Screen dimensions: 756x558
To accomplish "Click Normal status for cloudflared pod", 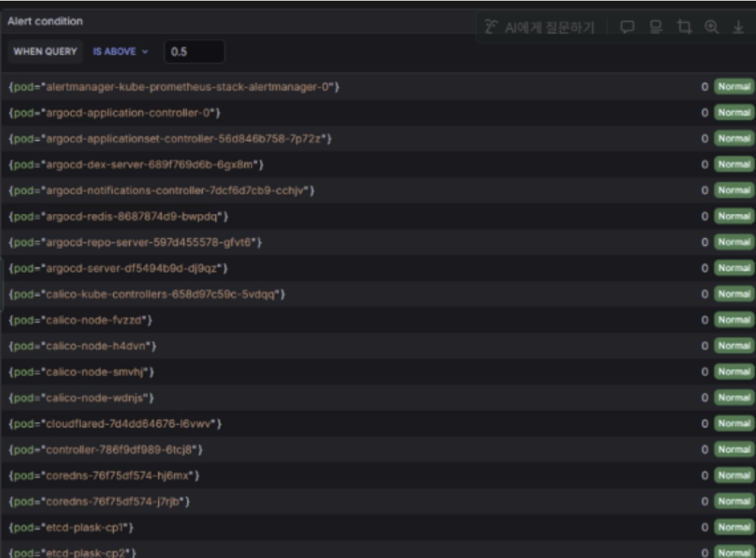I will tap(735, 423).
